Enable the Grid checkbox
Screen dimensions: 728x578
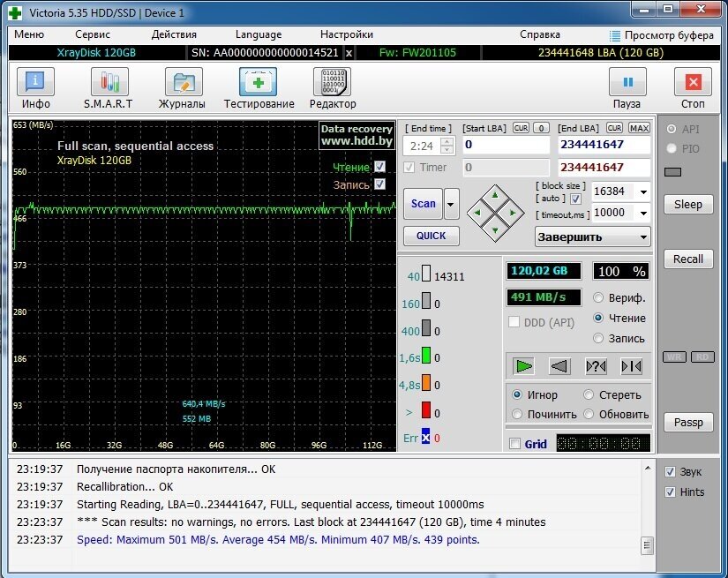(x=514, y=444)
